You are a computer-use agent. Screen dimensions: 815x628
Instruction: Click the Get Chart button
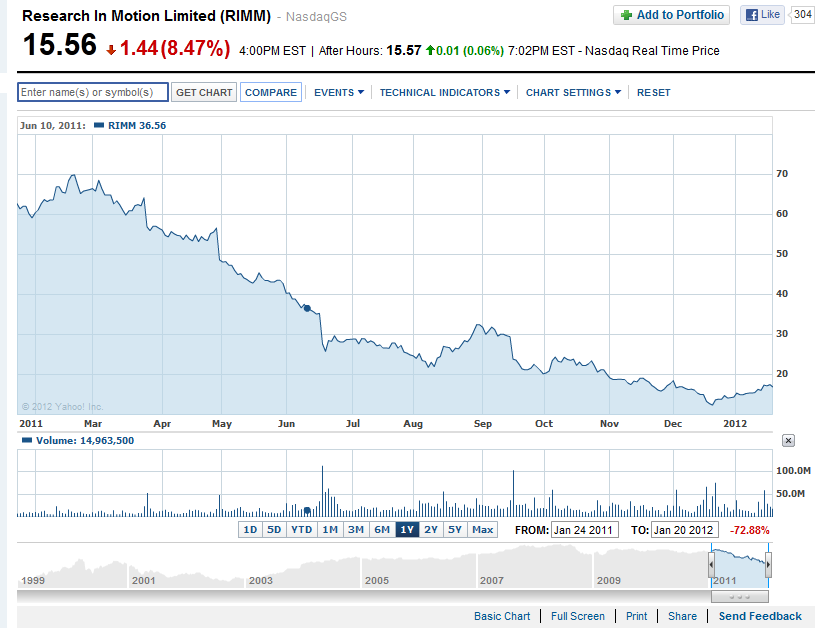pyautogui.click(x=204, y=93)
